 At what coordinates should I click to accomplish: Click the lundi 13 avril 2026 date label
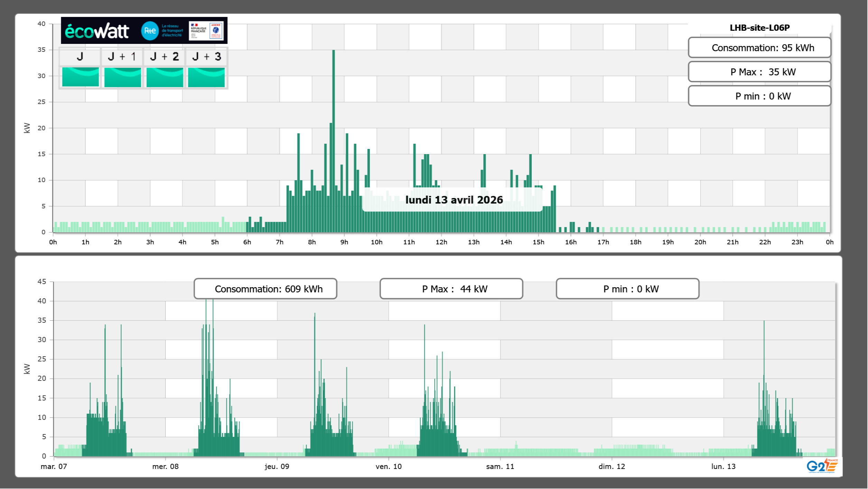454,200
